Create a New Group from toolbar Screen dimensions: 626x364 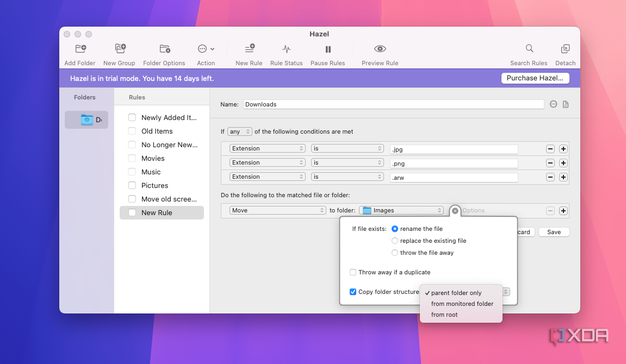120,49
